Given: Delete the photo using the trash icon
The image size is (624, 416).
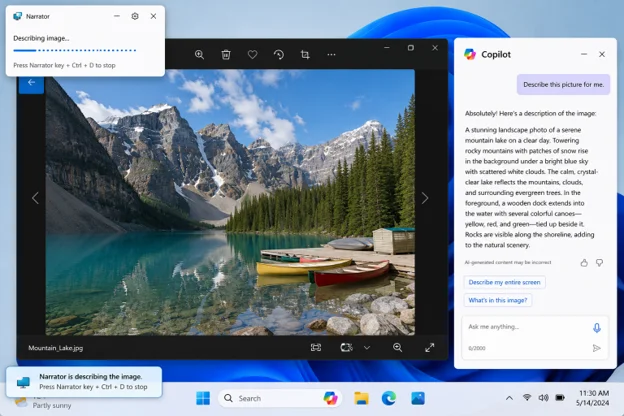Looking at the screenshot, I should pos(226,55).
